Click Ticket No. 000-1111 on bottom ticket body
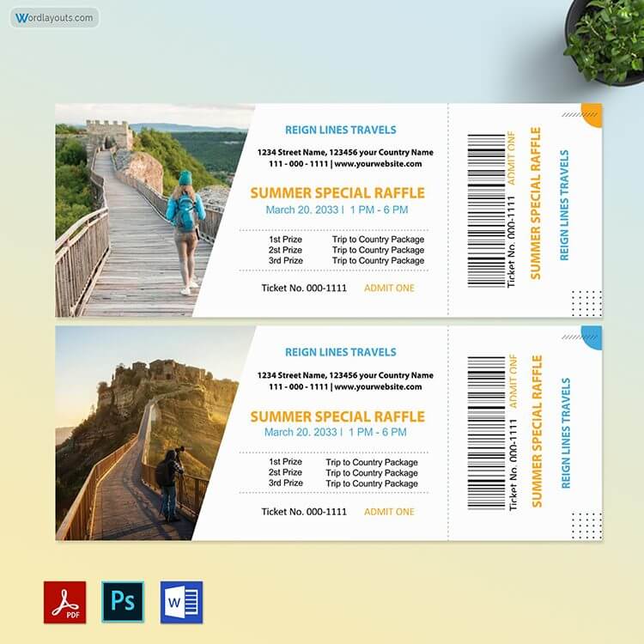 click(x=304, y=512)
